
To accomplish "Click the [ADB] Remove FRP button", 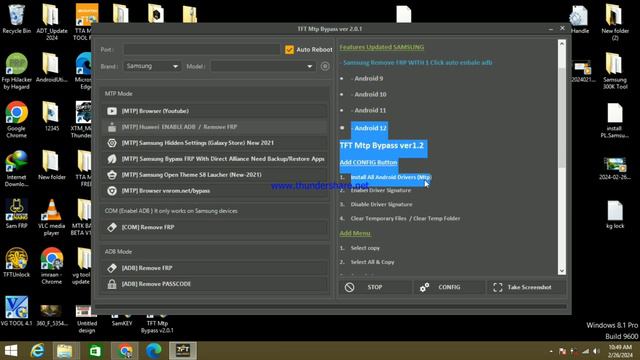I will click(x=215, y=268).
